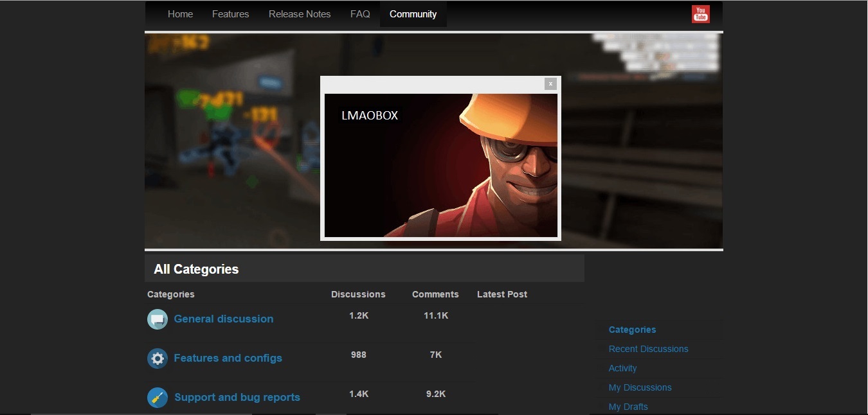The width and height of the screenshot is (868, 415).
Task: Open the YouTube channel icon
Action: coord(700,13)
